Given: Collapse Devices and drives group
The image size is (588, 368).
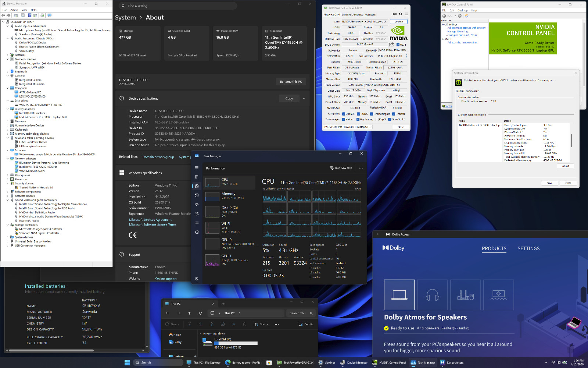Looking at the screenshot, I should click(201, 333).
